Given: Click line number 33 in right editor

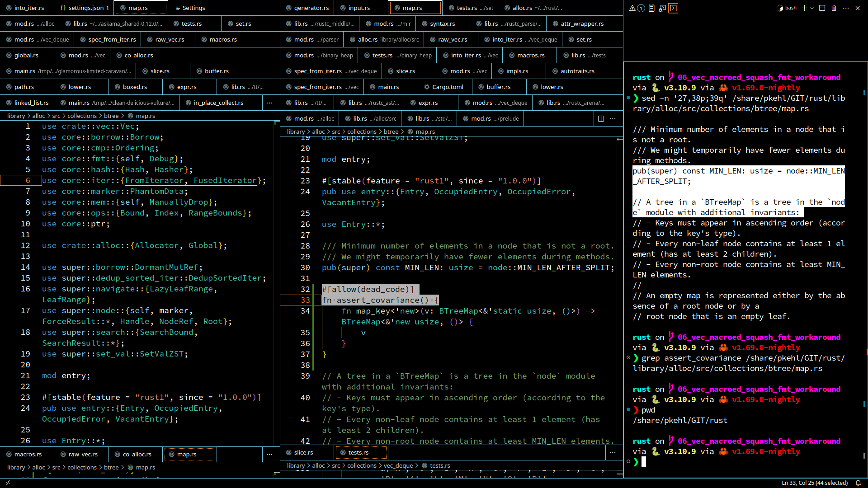Looking at the screenshot, I should pos(305,300).
